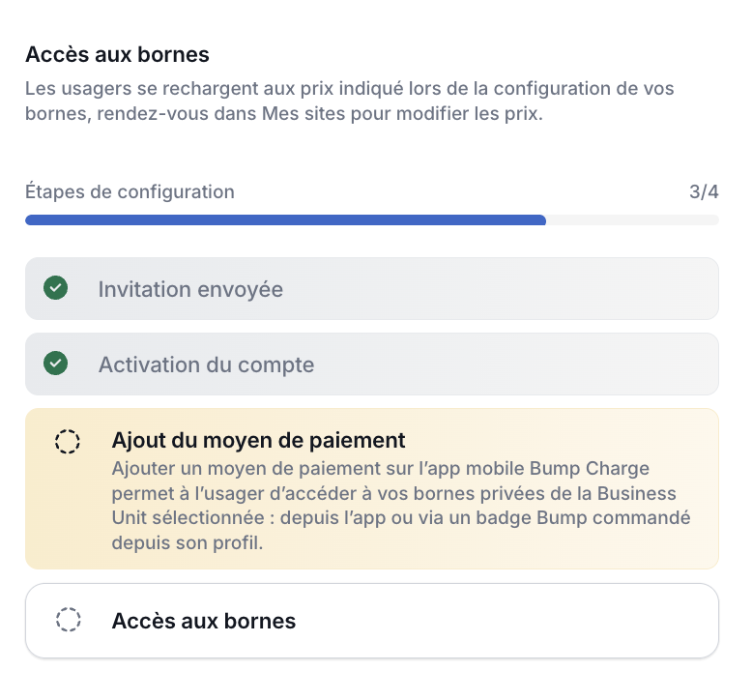
Task: Select the Invitation envoyée step label
Action: 190,289
